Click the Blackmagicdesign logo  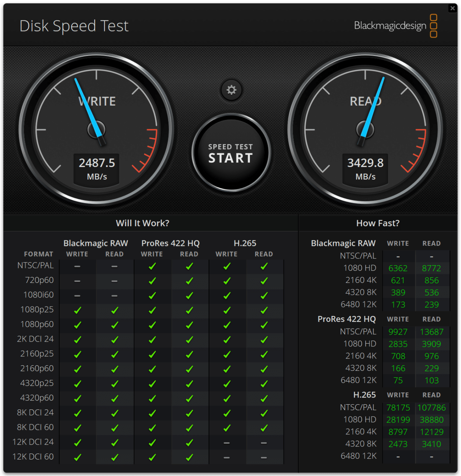396,26
